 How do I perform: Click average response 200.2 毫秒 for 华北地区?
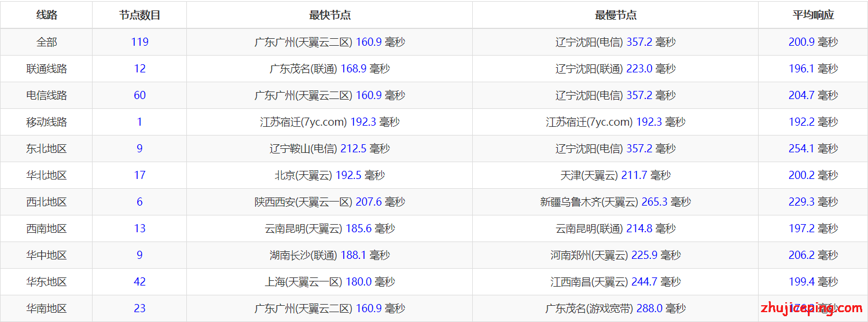(x=813, y=175)
